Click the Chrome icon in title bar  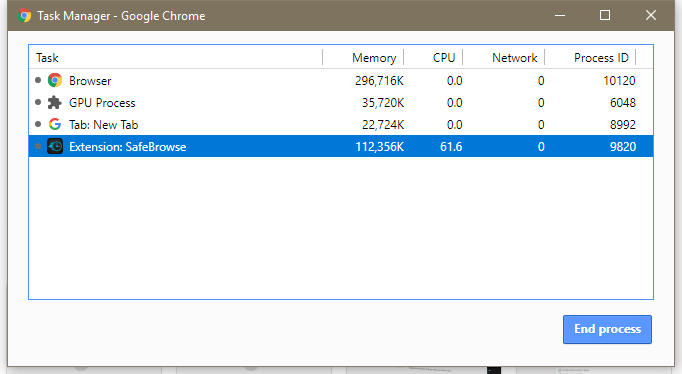pos(24,16)
